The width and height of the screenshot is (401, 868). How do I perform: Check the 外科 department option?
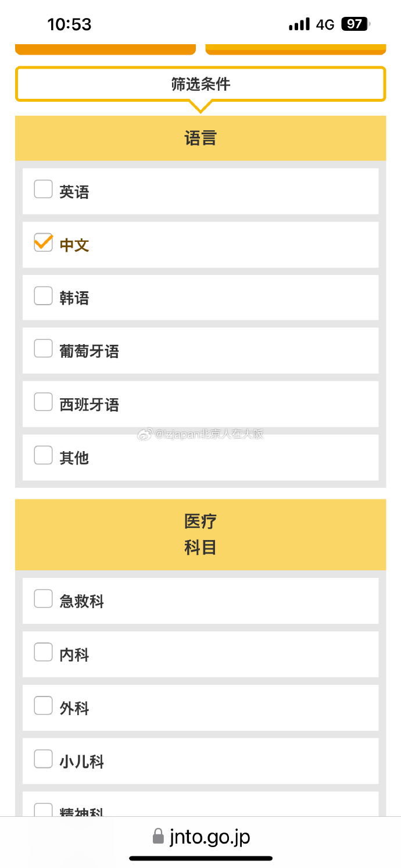pyautogui.click(x=44, y=706)
